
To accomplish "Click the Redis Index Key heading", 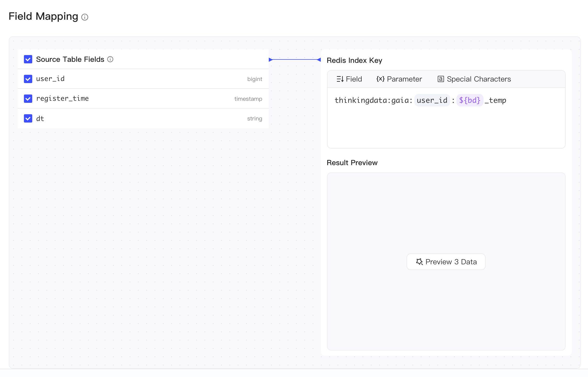I will (354, 60).
